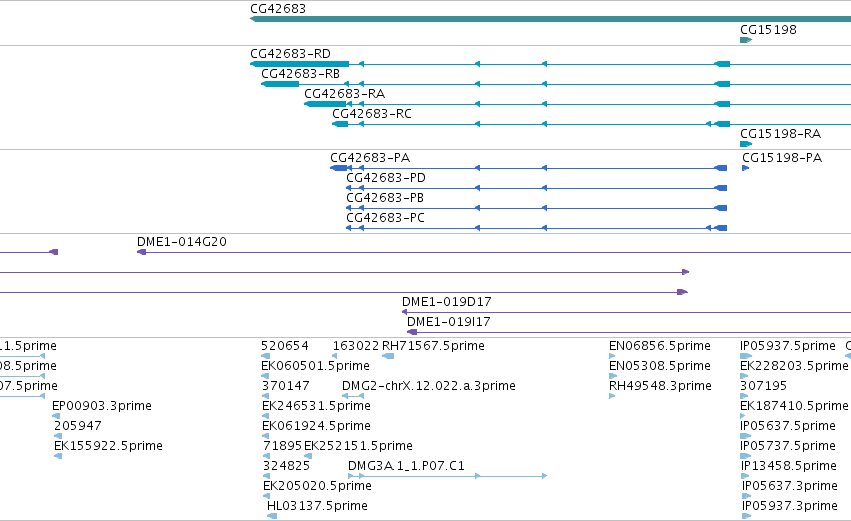Open the EK060501.5prime EST label

315,366
